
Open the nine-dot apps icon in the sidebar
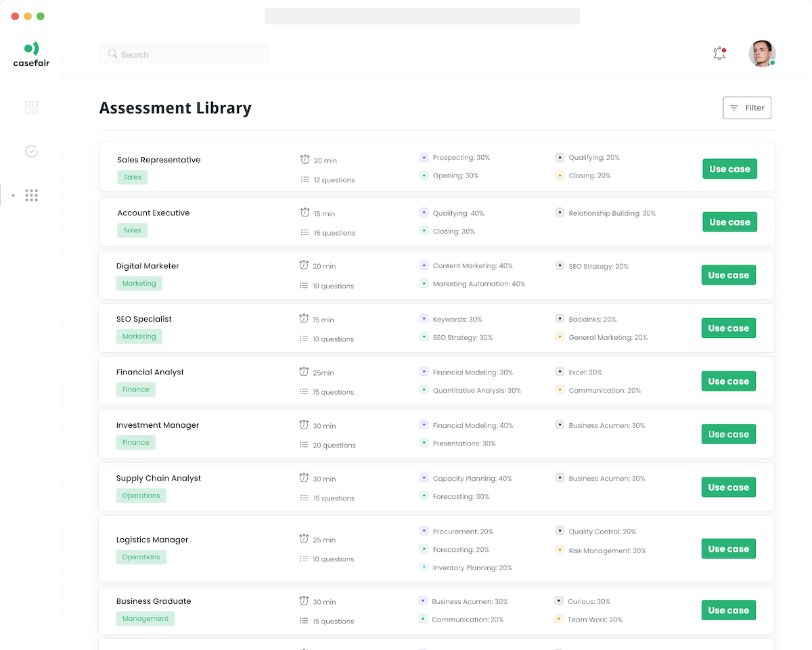pos(31,195)
